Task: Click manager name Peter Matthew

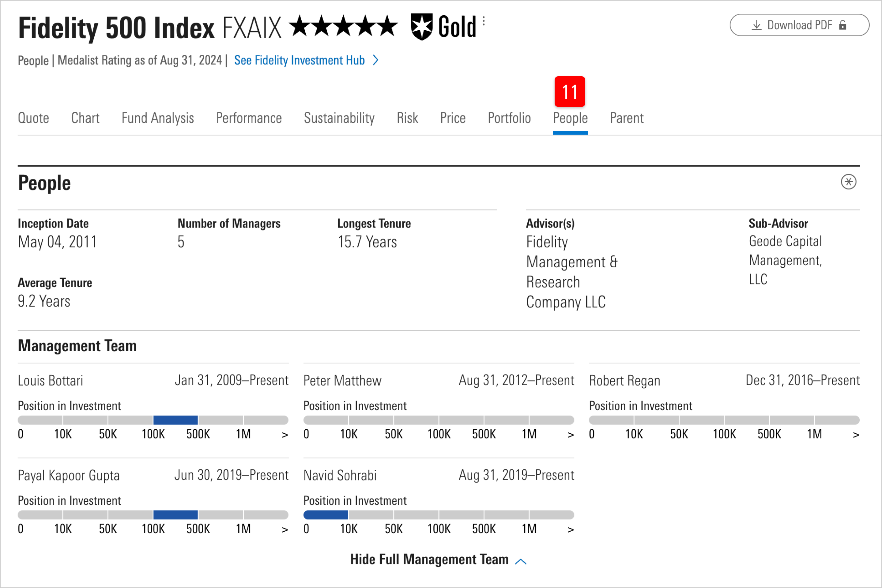Action: [x=342, y=381]
